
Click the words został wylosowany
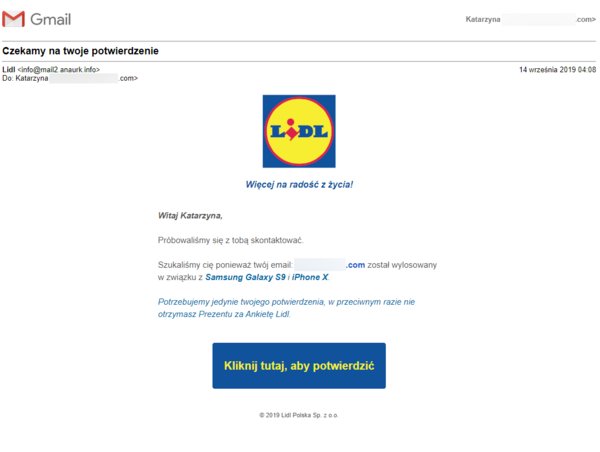(402, 265)
